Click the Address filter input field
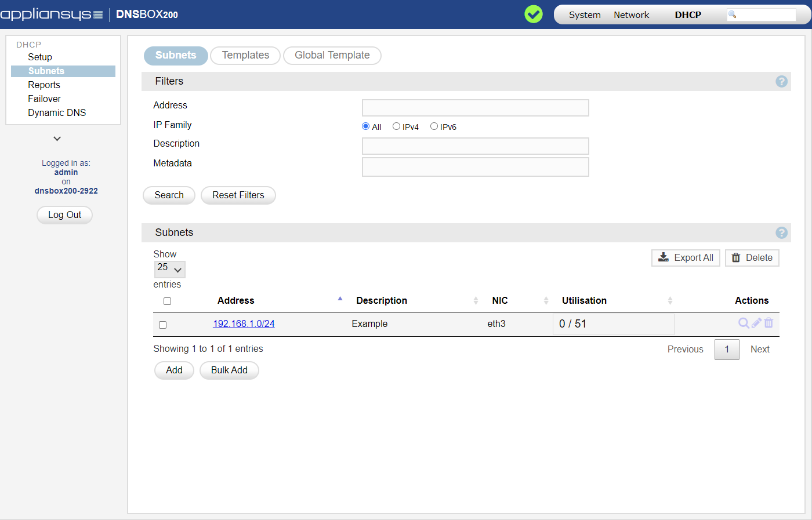The width and height of the screenshot is (812, 520). point(475,108)
